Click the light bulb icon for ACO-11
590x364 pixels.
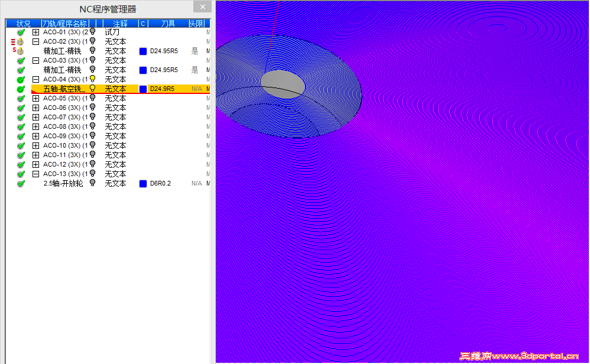(93, 155)
